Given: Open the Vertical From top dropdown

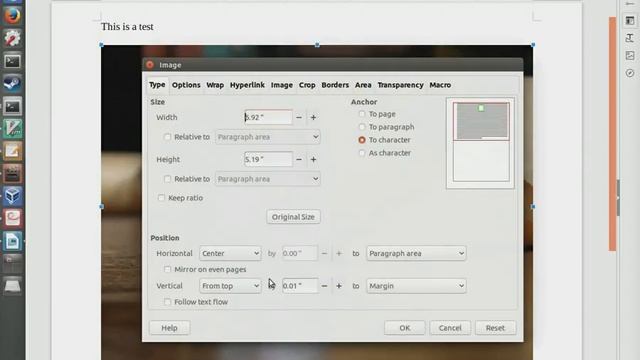Looking at the screenshot, I should click(230, 286).
